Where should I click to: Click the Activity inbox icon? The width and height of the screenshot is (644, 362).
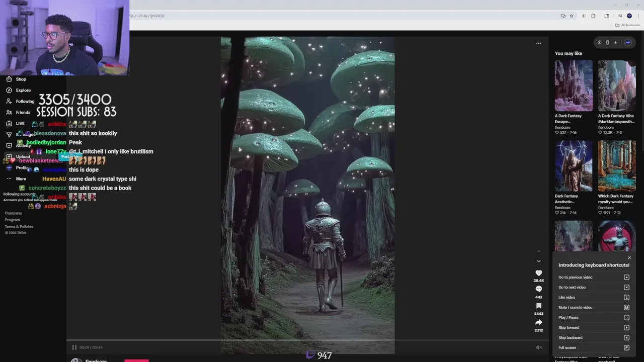[x=9, y=145]
